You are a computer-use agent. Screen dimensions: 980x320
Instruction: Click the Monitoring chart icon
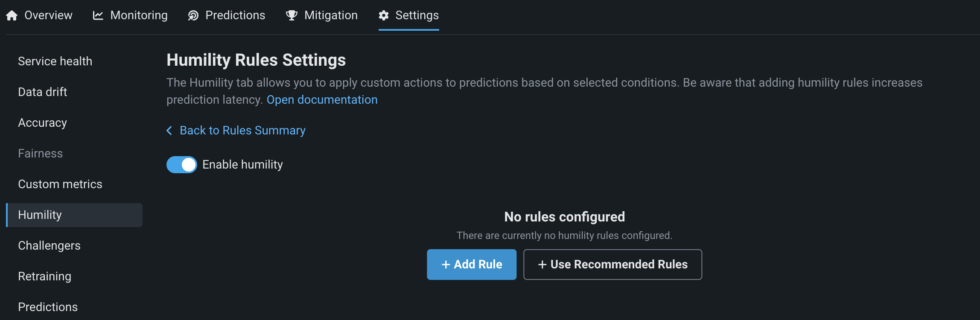(98, 16)
